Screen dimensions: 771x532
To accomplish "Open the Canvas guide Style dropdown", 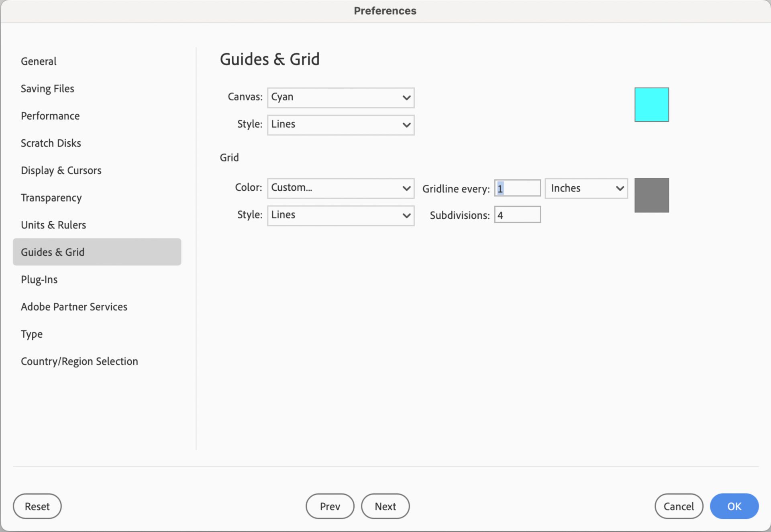I will [x=341, y=125].
